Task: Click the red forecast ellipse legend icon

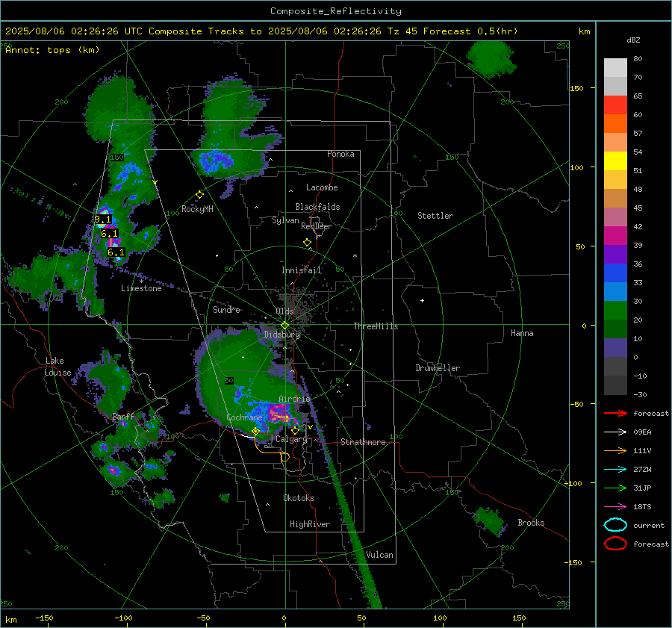Action: pyautogui.click(x=615, y=544)
